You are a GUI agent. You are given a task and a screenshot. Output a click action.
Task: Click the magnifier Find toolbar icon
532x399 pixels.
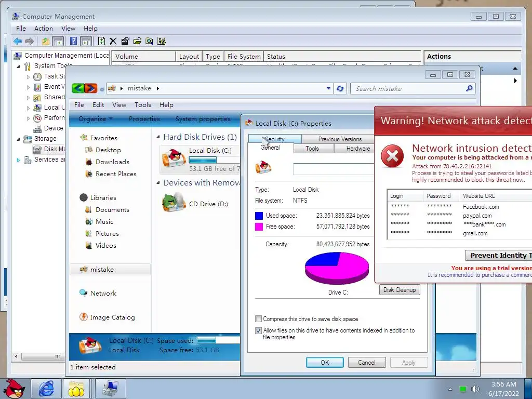[149, 42]
